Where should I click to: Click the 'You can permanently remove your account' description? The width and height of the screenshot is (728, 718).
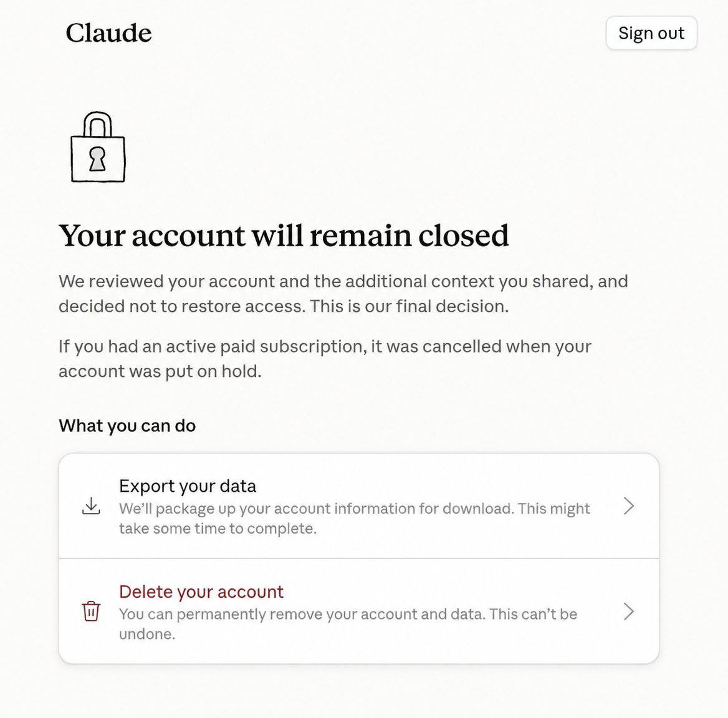tap(348, 623)
